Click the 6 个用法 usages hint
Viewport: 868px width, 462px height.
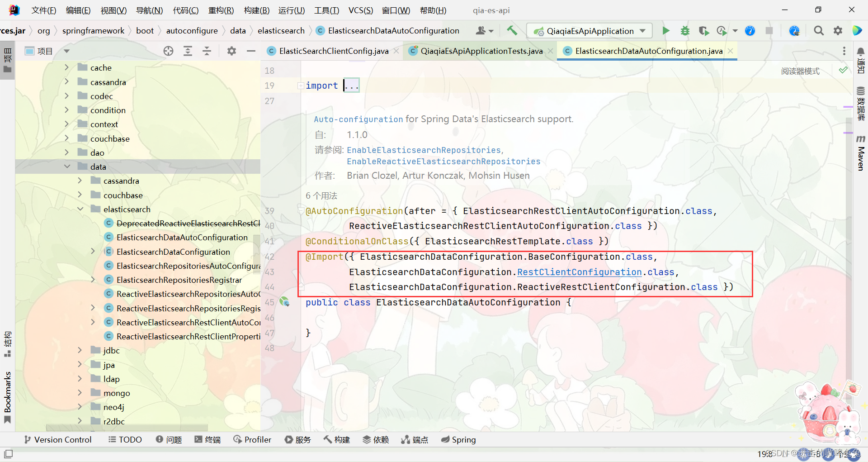(321, 195)
